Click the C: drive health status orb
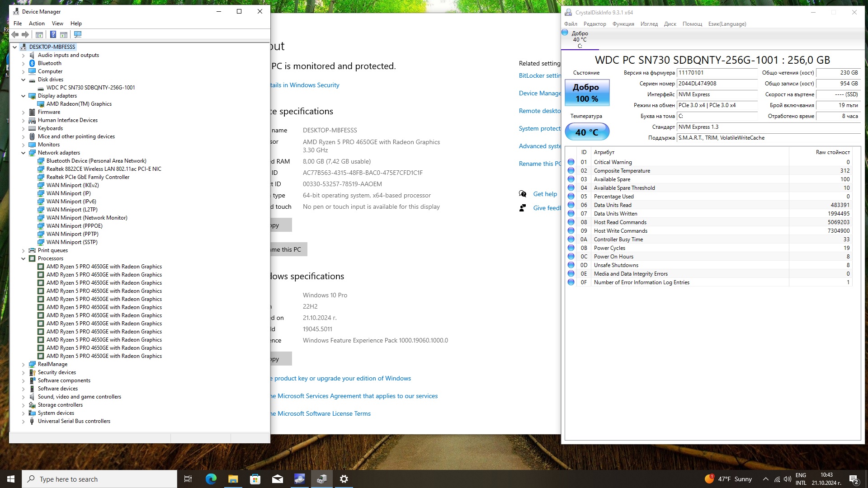This screenshot has width=868, height=488. tap(565, 33)
